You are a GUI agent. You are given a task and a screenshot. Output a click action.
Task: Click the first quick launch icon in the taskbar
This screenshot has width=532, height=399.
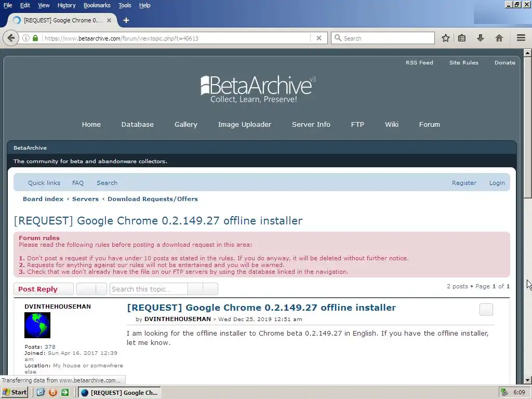pos(41,393)
